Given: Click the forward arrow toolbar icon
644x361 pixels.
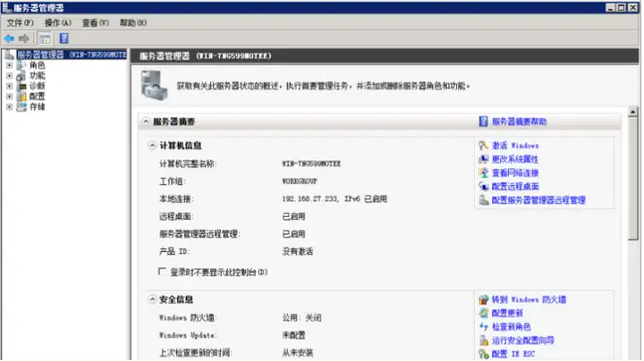Looking at the screenshot, I should [24, 38].
